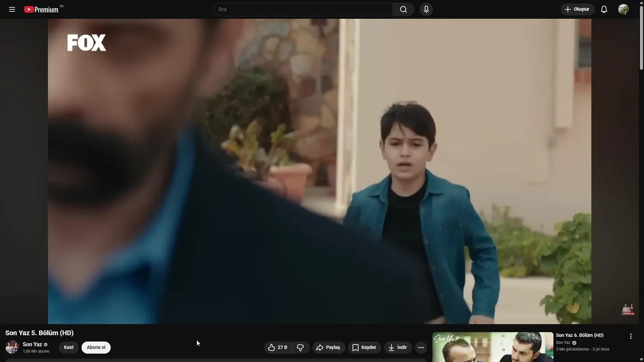The height and width of the screenshot is (362, 644).
Task: Click the video player to pause
Action: [319, 171]
